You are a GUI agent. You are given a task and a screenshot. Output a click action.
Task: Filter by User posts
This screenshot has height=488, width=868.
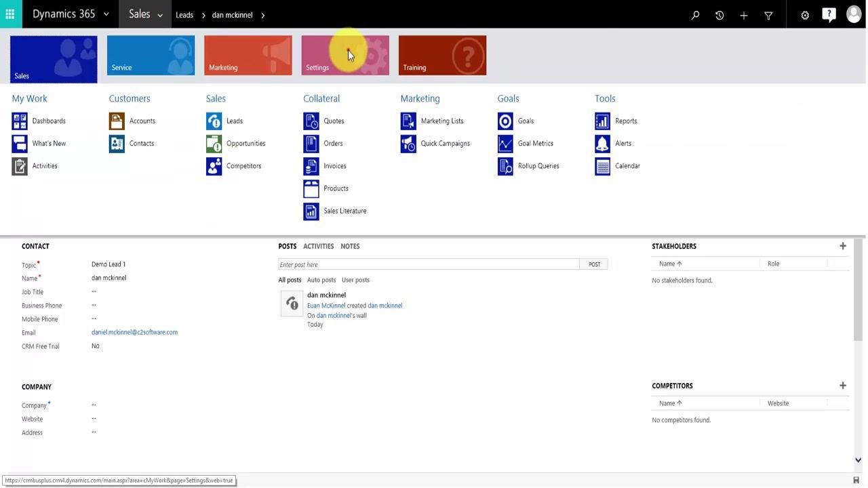tap(355, 280)
